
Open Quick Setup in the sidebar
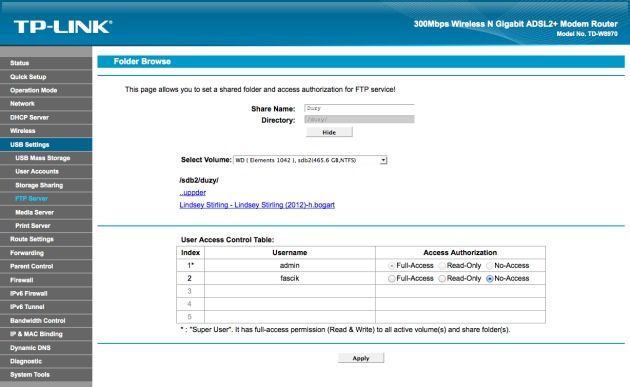point(46,77)
